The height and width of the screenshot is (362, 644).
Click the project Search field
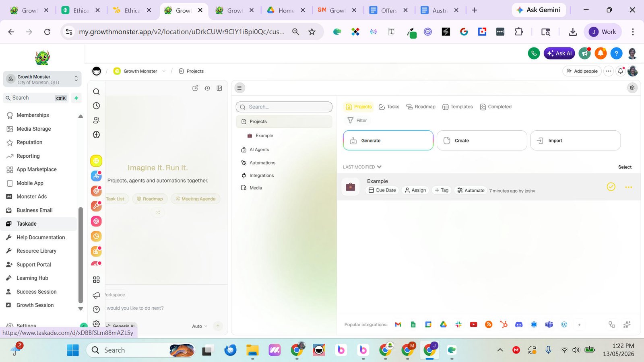pyautogui.click(x=284, y=107)
